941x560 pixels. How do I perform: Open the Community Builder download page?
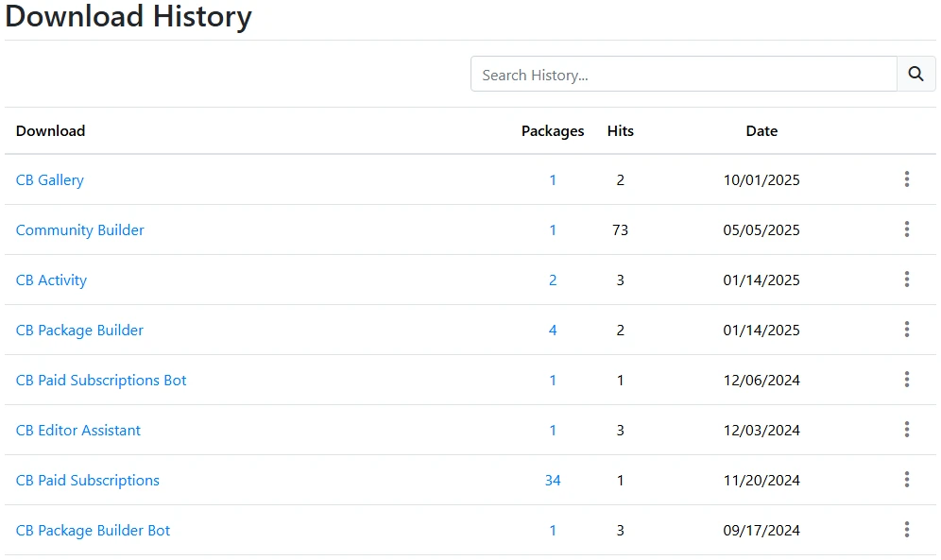click(x=79, y=229)
